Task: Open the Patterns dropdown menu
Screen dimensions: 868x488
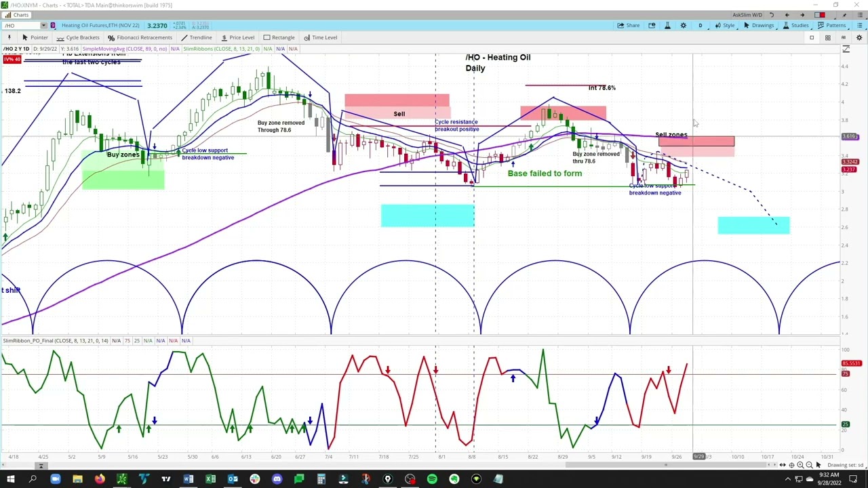Action: (x=831, y=26)
